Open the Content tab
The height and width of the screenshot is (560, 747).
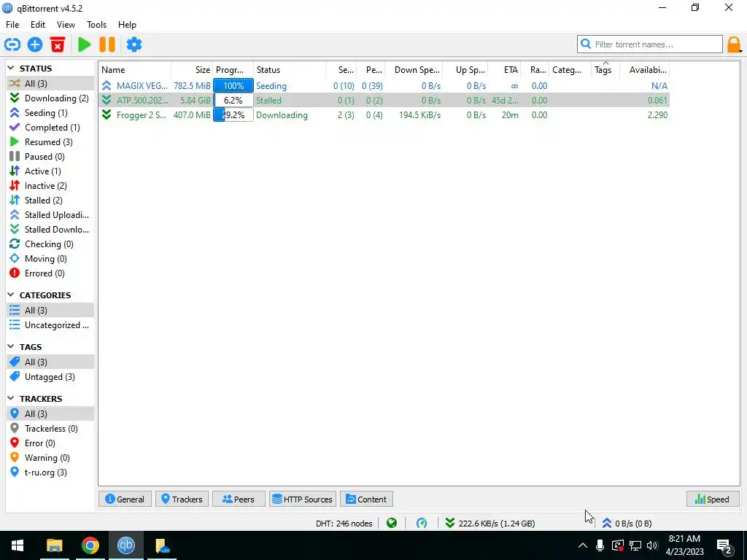click(x=366, y=499)
